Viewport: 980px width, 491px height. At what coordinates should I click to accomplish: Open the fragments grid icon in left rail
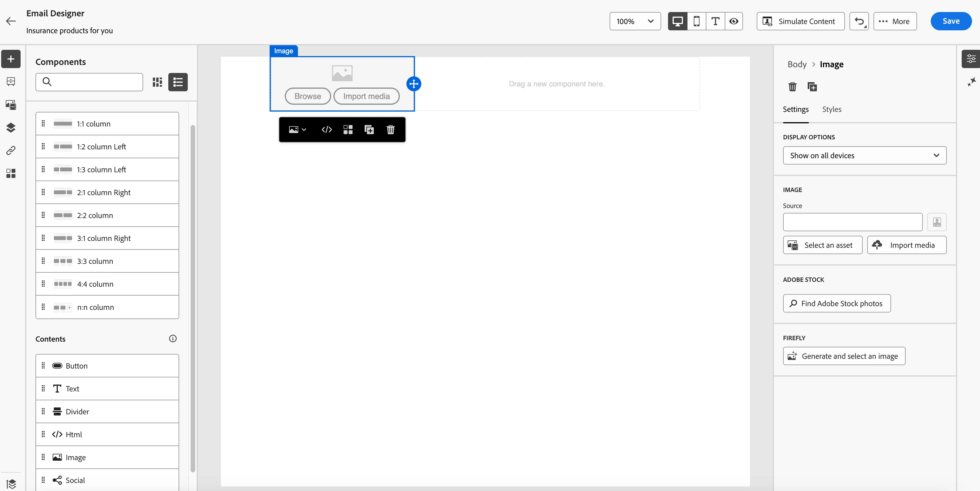[11, 173]
